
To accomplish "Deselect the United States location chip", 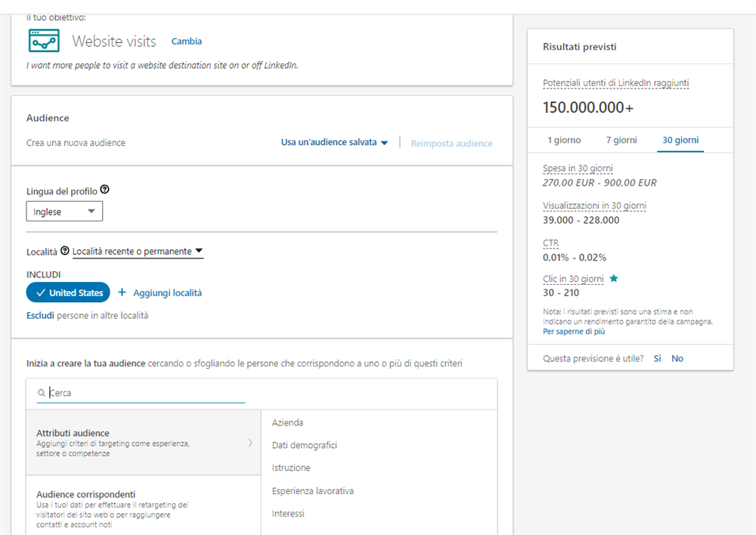I will 68,292.
